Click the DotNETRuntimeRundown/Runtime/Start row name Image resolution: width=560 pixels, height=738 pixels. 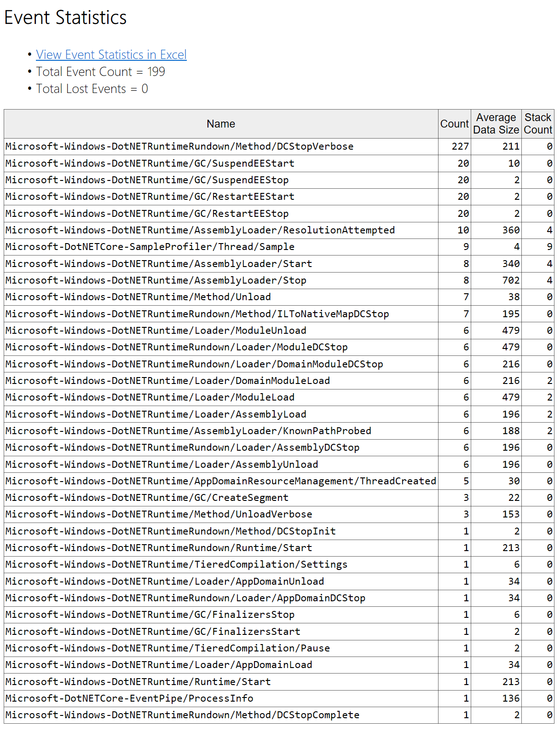pos(159,548)
